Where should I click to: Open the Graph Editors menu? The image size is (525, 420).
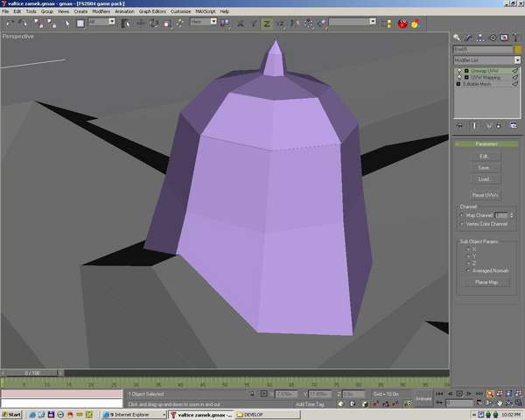coord(152,11)
